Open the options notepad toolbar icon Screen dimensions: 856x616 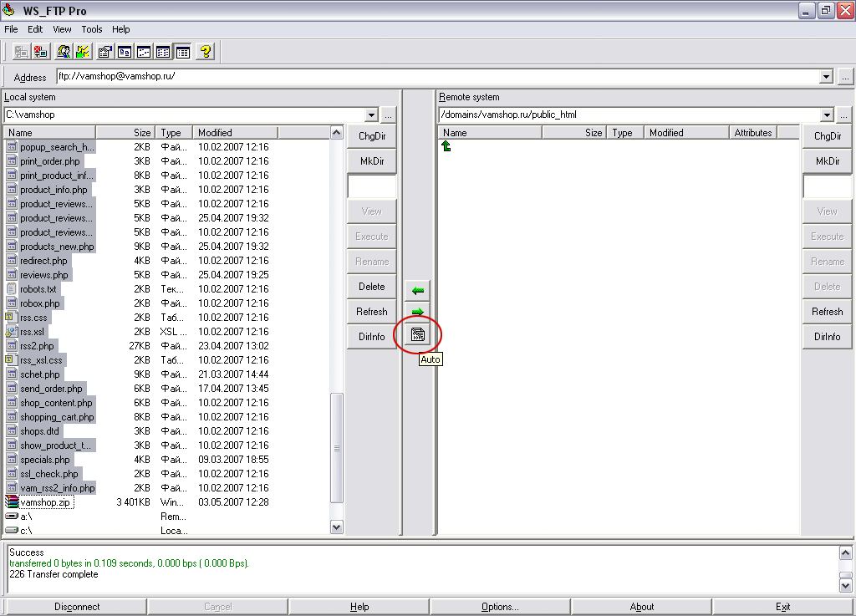coord(105,52)
